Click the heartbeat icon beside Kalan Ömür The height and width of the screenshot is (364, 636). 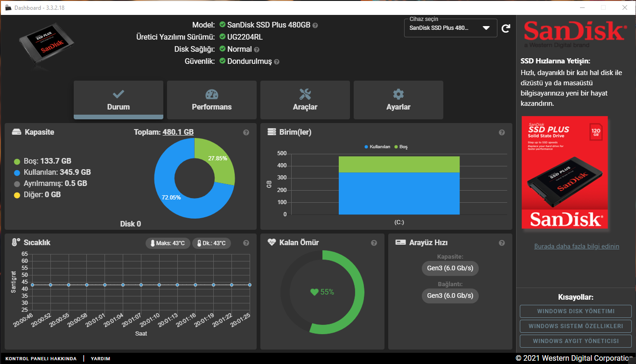pos(272,242)
